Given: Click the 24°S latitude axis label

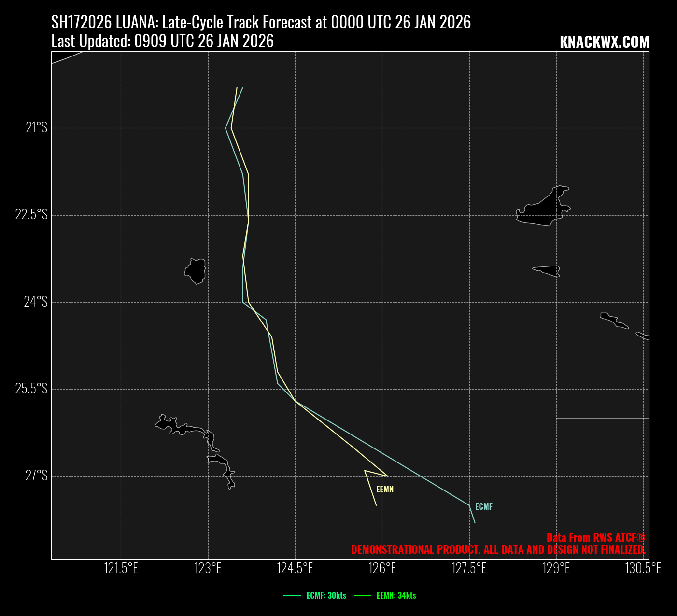Looking at the screenshot, I should (36, 302).
